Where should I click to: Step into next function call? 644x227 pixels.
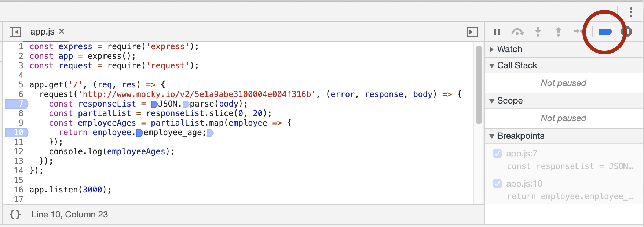coord(538,32)
